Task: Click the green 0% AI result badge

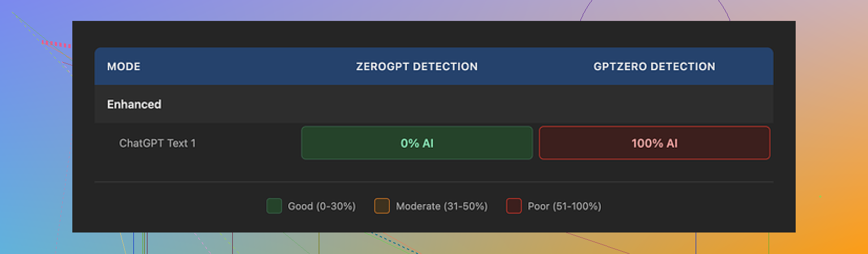Action: [x=417, y=143]
